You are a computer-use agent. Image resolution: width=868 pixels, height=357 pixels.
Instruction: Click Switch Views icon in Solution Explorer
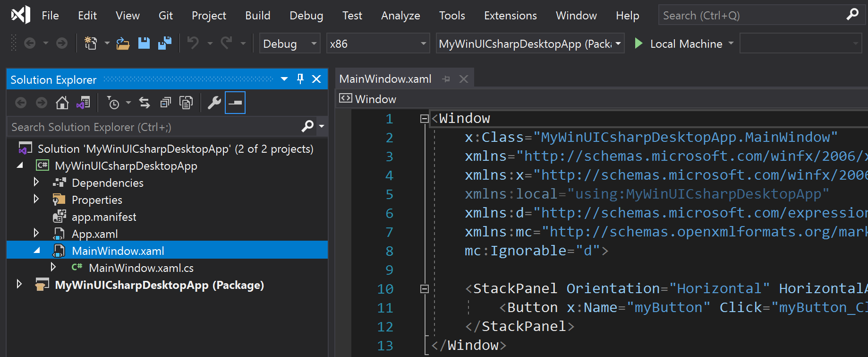tap(84, 103)
